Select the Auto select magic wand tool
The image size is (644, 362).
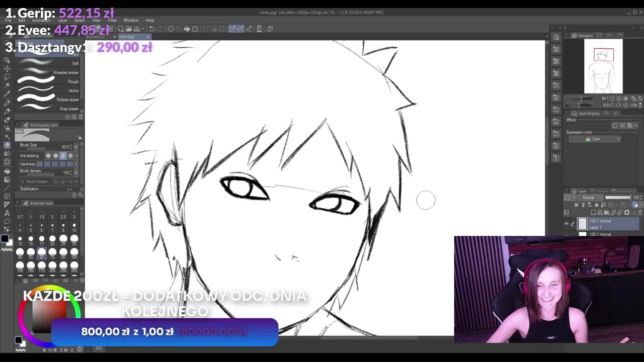click(x=7, y=85)
